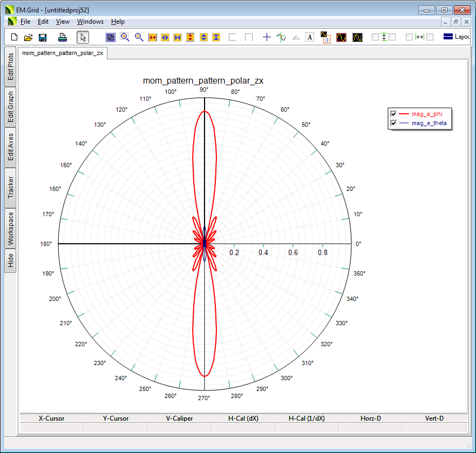Switch to the mom_pattern_pattern_polar_zx tab
This screenshot has height=453, width=476.
(x=63, y=53)
